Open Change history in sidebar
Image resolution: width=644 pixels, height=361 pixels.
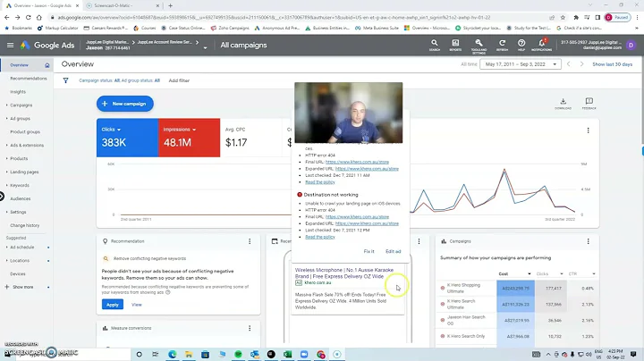tap(25, 225)
